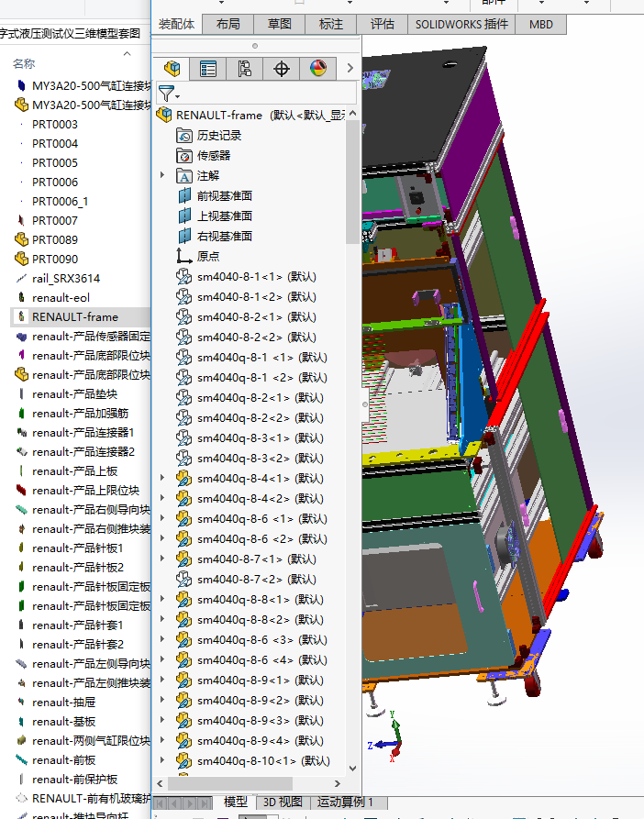Switch to the MBD ribbon tab

tap(540, 24)
